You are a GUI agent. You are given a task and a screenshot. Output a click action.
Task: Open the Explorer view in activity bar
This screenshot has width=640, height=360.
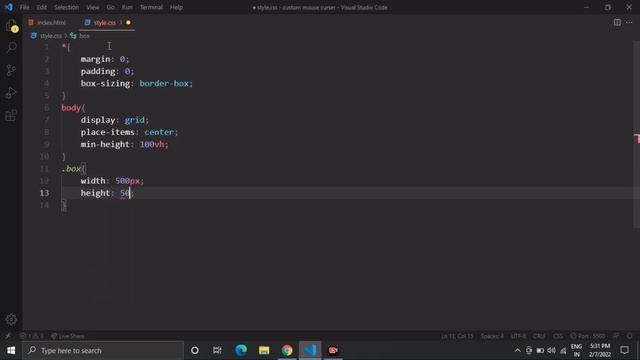(11, 26)
